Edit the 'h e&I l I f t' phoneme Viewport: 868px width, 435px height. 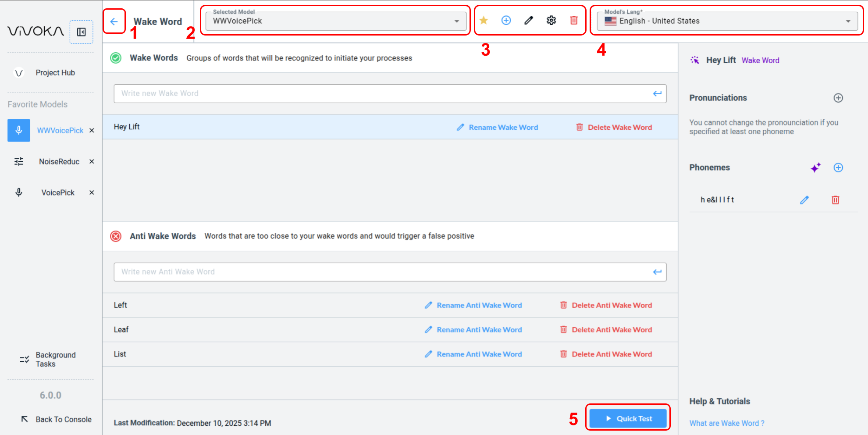(x=804, y=200)
